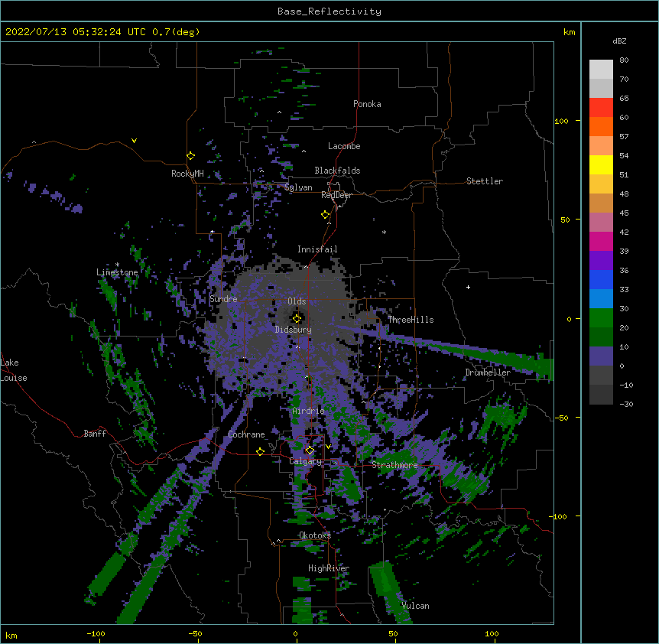Click the Airdrie city label

(x=308, y=411)
